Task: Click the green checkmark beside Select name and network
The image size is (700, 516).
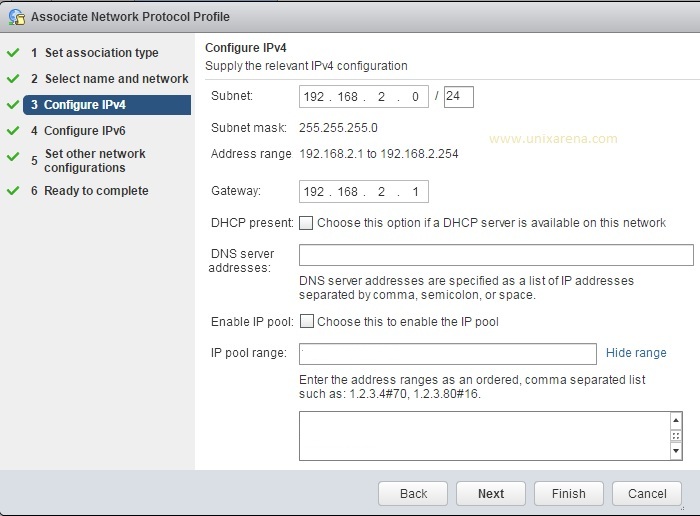Action: point(13,79)
